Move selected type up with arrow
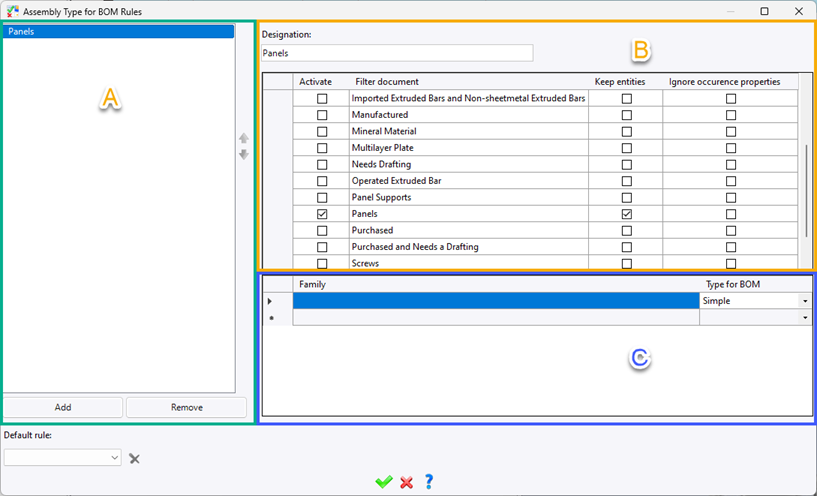Screen dimensions: 817x496 [243, 139]
